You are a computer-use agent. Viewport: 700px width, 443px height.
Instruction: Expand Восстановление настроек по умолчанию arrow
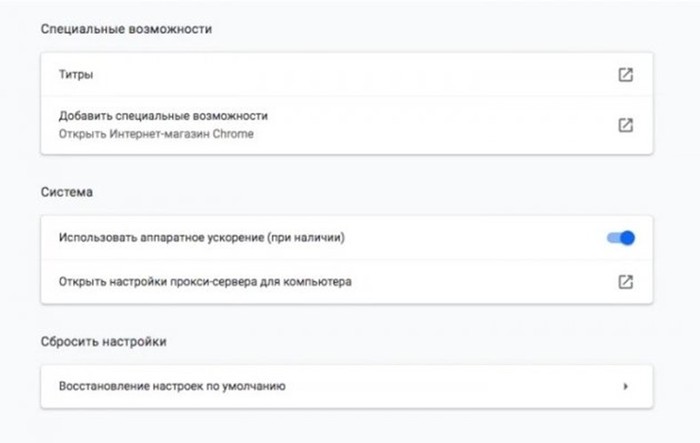click(625, 386)
